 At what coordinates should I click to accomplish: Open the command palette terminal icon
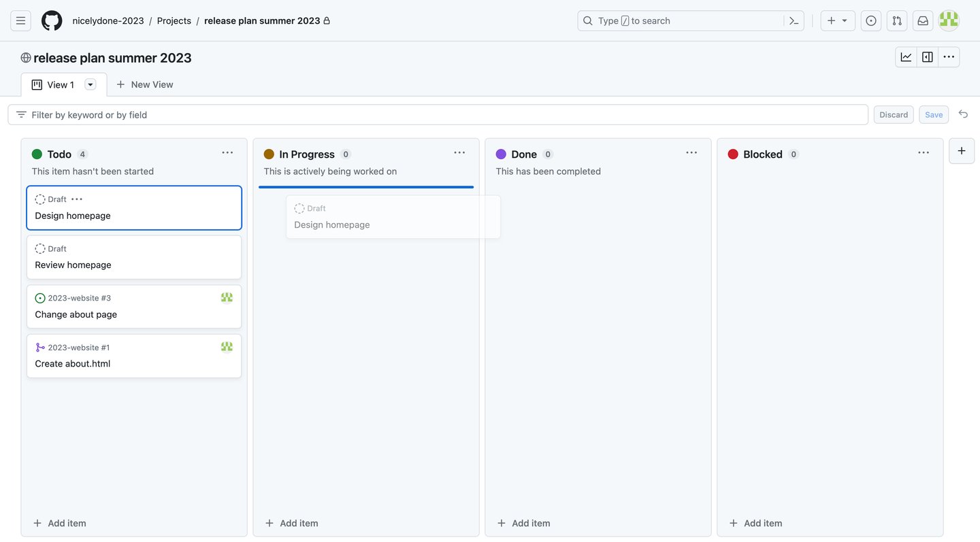tap(794, 20)
